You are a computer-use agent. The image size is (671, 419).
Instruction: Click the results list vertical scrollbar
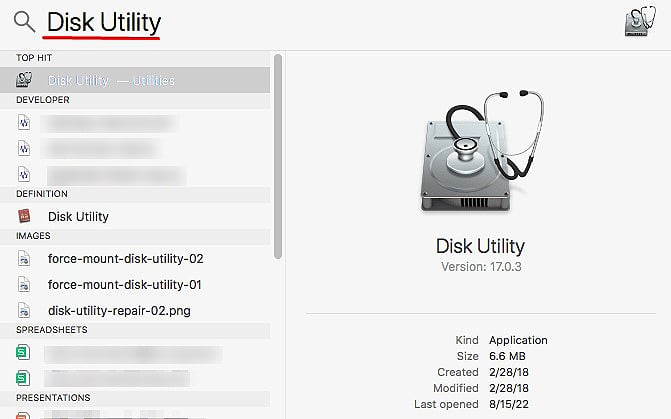coord(278,156)
